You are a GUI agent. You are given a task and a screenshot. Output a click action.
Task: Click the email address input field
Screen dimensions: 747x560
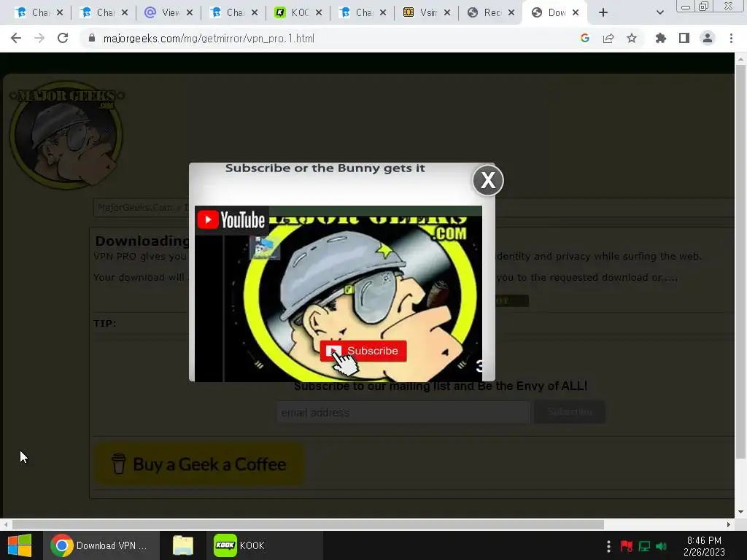(403, 413)
